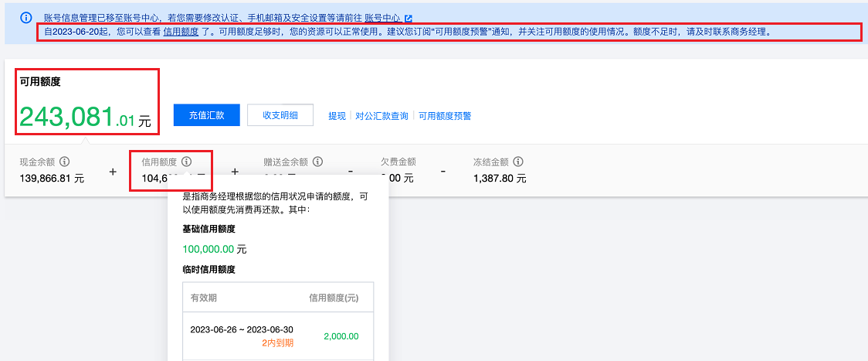Click the 139,866.81 元 cash balance value
Image resolution: width=868 pixels, height=361 pixels.
pyautogui.click(x=52, y=179)
